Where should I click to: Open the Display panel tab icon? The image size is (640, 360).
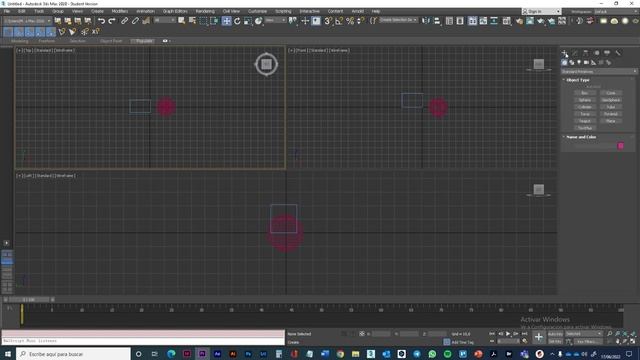point(607,53)
